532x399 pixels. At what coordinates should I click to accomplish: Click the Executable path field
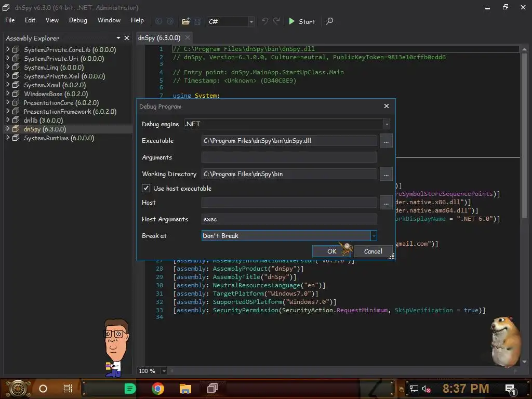coord(289,140)
